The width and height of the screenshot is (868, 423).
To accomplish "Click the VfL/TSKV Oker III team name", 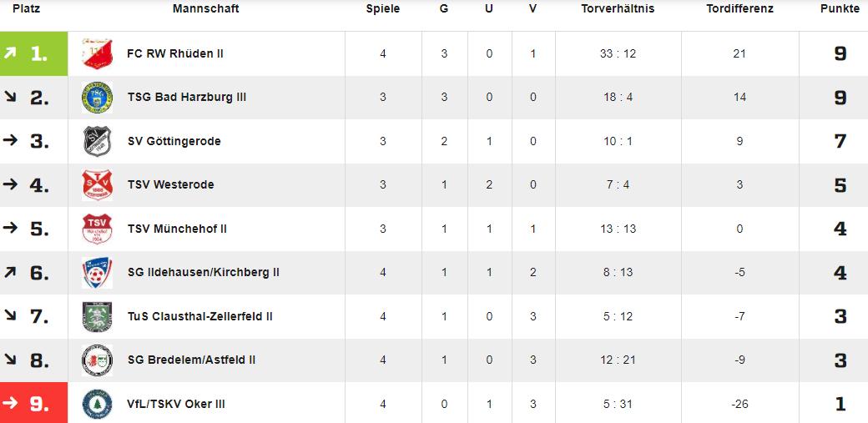I will (x=176, y=404).
